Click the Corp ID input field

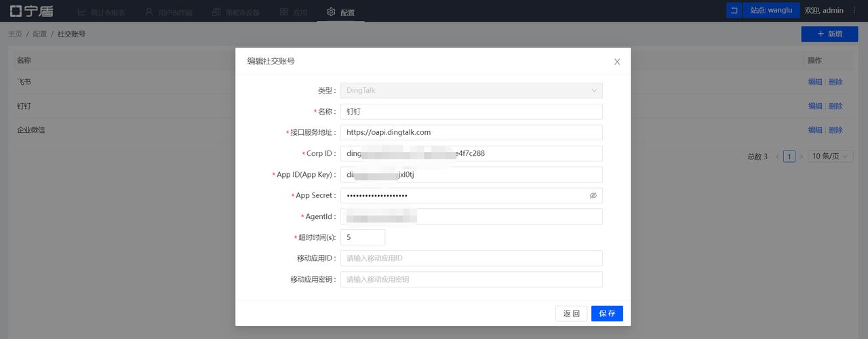(471, 153)
